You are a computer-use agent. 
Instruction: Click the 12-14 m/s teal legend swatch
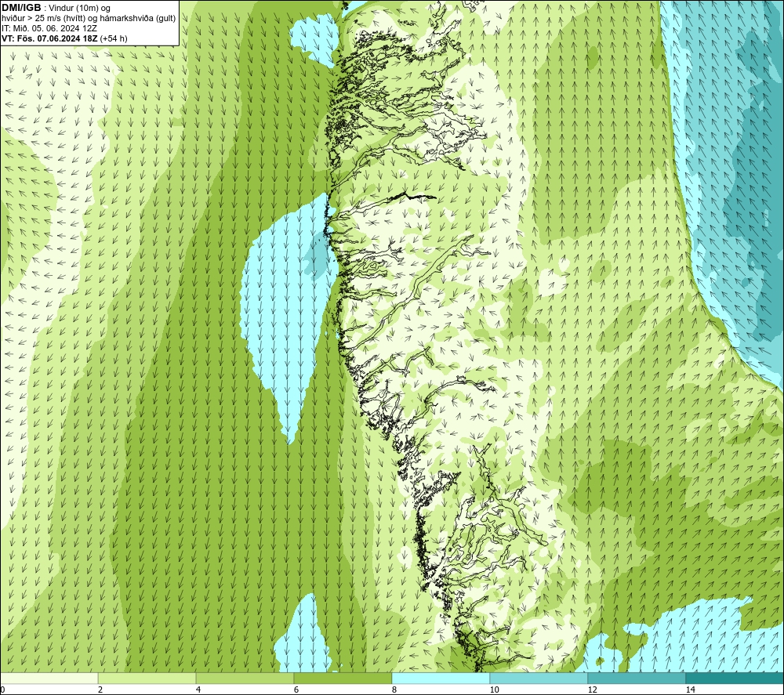637,678
